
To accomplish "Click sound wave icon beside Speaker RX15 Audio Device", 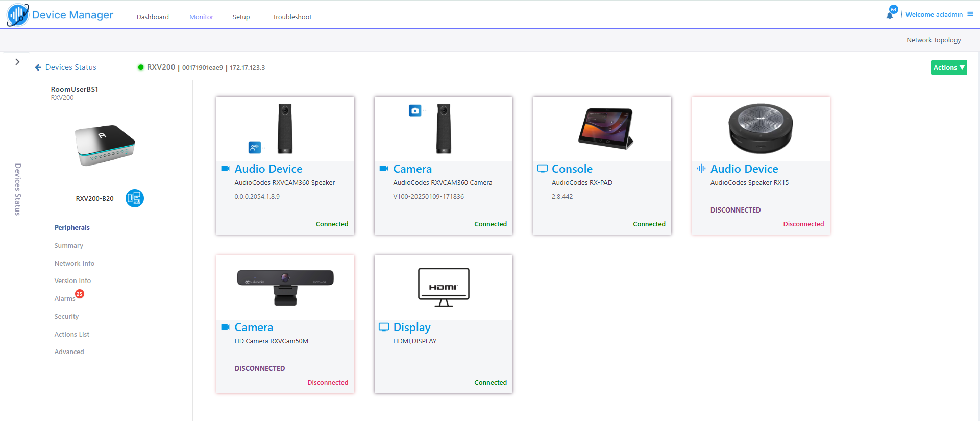I will coord(701,168).
